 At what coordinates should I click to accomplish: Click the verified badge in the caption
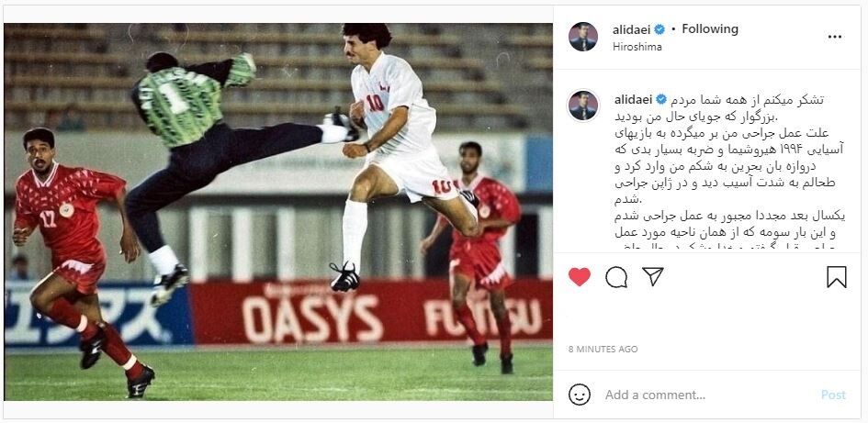(661, 99)
